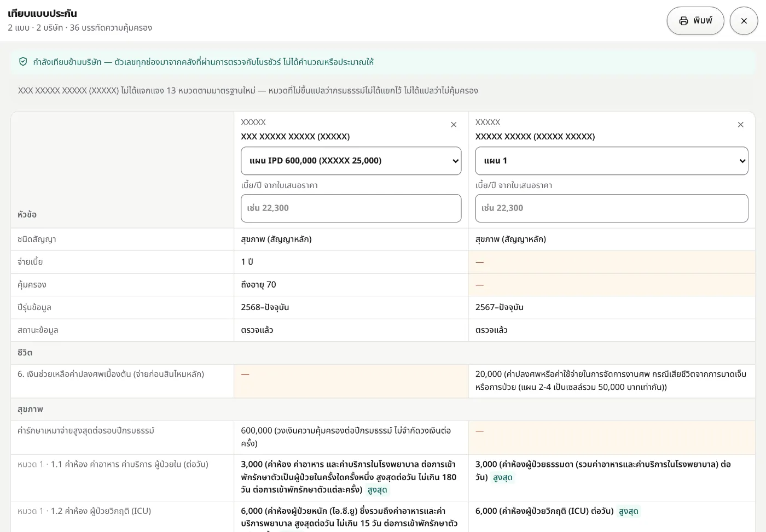
Task: Select the สถานะข้อมูล row label
Action: (x=38, y=330)
